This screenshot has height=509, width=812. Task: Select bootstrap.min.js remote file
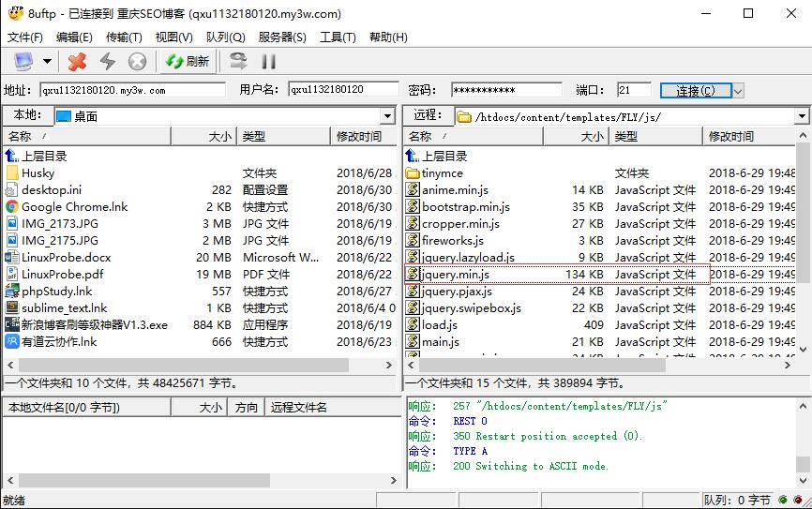[458, 207]
